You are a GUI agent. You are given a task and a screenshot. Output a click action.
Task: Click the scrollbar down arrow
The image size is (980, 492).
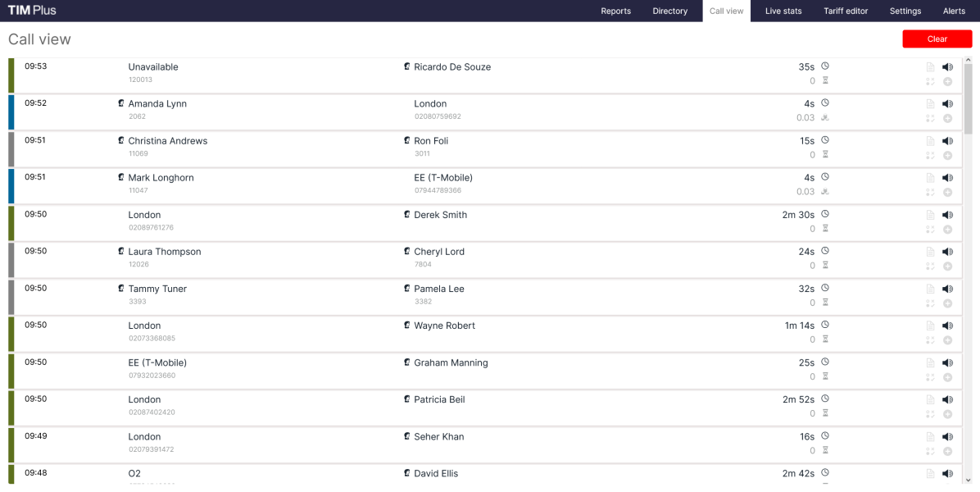(x=968, y=480)
